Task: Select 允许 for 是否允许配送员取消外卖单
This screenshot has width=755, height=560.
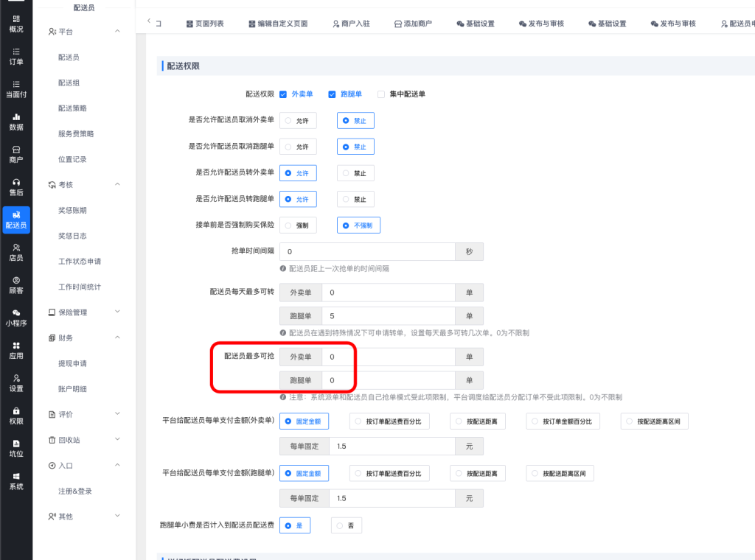Action: tap(298, 120)
